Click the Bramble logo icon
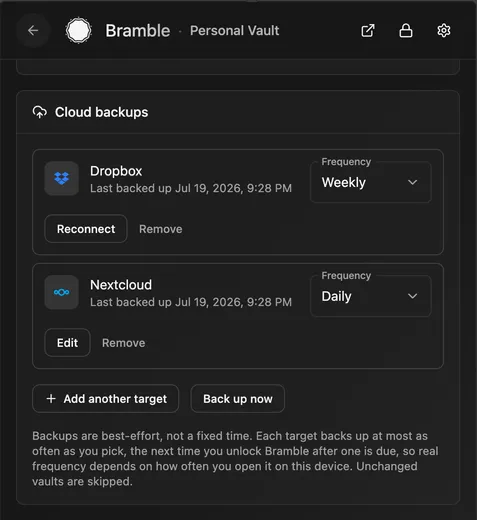Screen dimensions: 477x520 point(78,31)
